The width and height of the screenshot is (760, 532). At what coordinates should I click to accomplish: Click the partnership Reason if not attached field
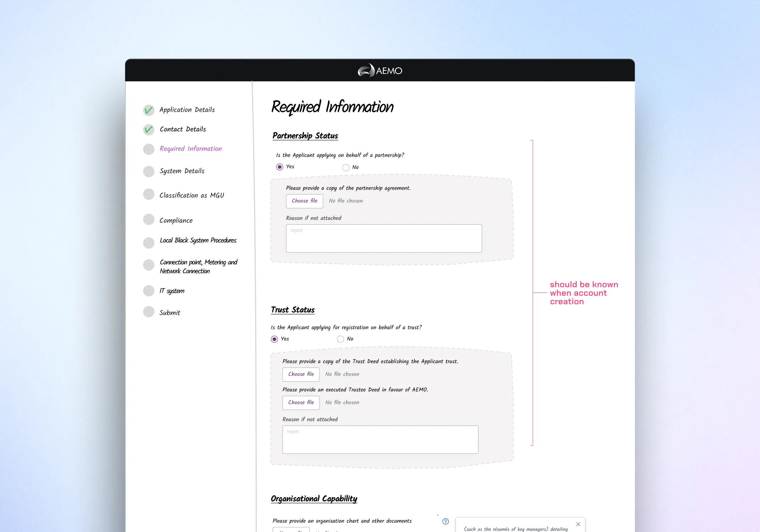384,238
